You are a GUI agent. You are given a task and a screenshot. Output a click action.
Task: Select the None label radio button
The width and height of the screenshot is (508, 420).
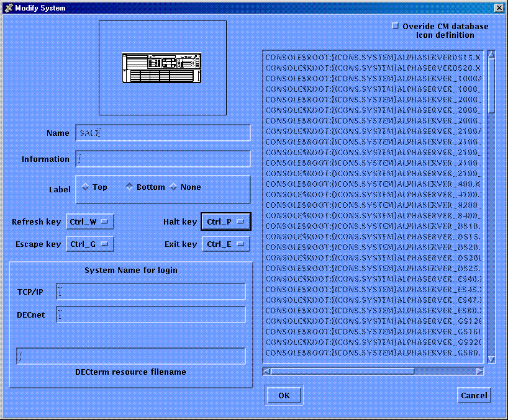click(174, 187)
